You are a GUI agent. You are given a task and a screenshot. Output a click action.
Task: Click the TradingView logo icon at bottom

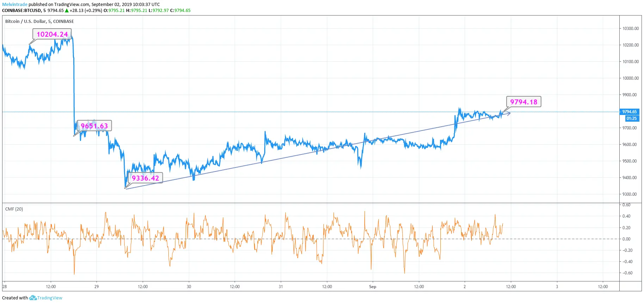(33, 298)
